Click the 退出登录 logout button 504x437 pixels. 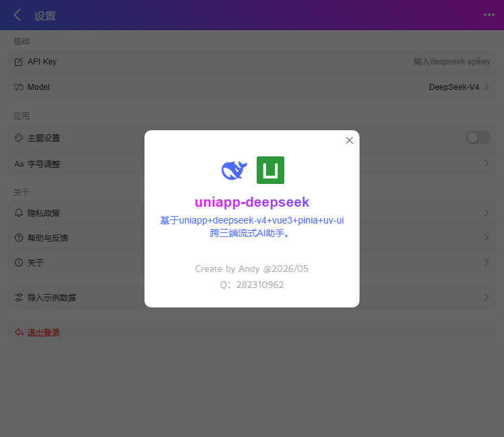pyautogui.click(x=252, y=332)
